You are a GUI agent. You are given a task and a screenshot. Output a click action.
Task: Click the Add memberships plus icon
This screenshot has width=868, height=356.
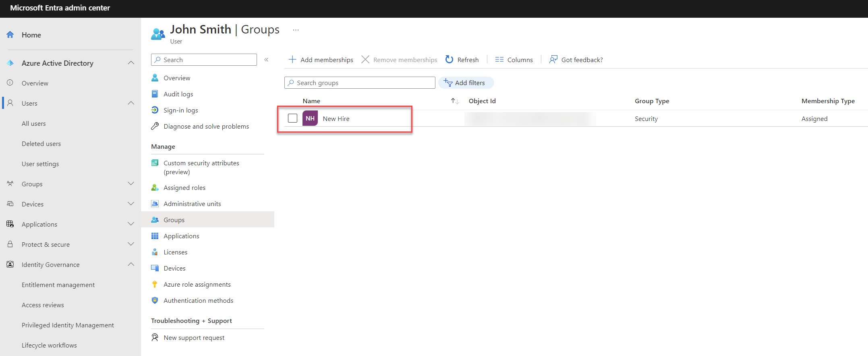coord(292,60)
